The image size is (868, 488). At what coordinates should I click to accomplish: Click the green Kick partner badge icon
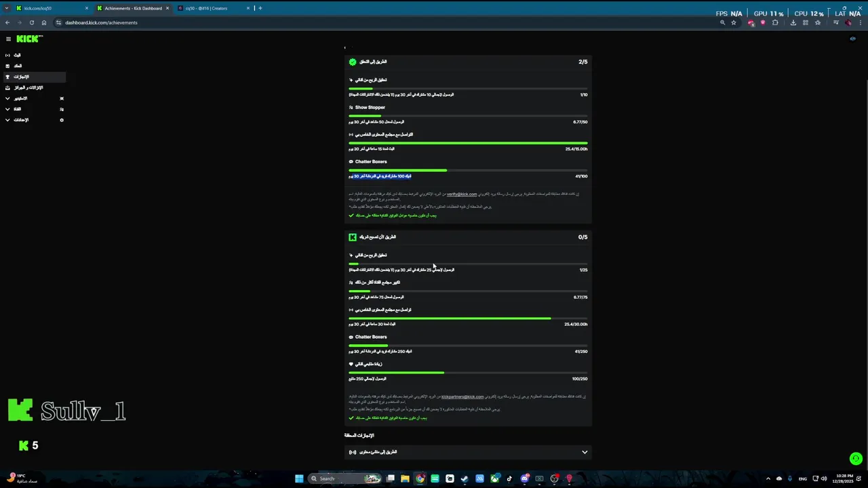coord(353,237)
